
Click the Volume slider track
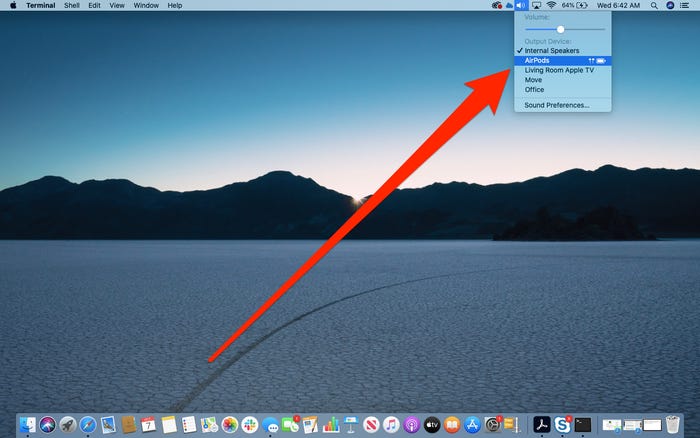(565, 29)
